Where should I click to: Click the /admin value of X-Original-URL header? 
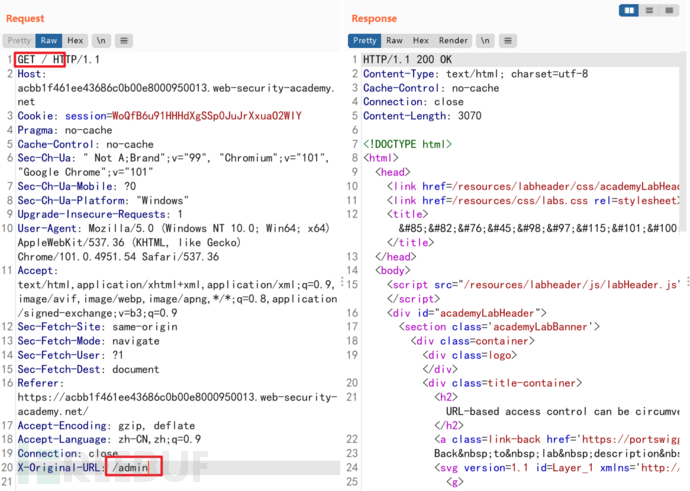131,467
